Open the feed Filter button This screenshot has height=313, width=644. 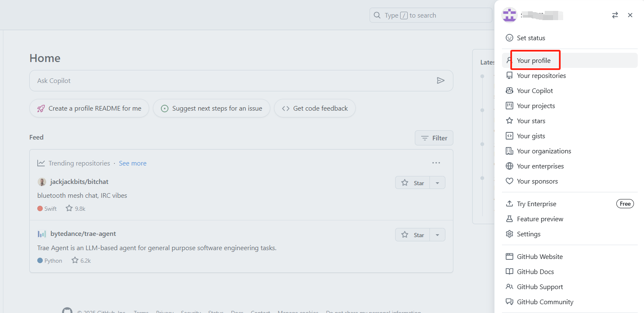point(434,138)
